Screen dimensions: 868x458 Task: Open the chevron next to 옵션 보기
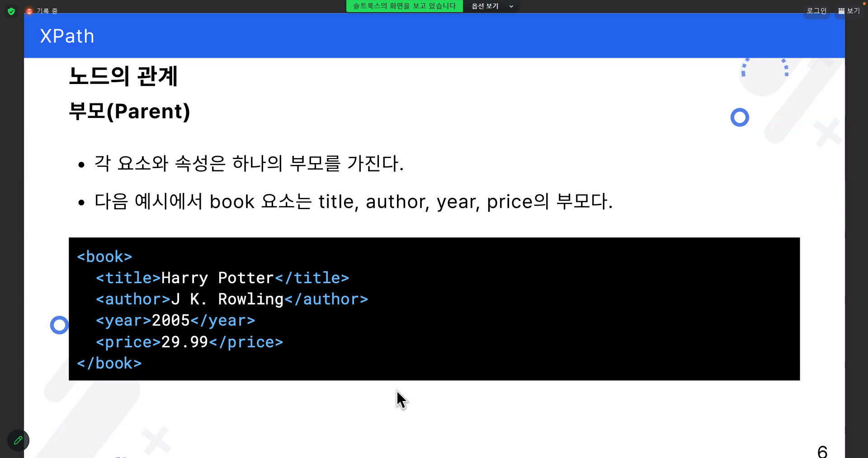click(511, 6)
